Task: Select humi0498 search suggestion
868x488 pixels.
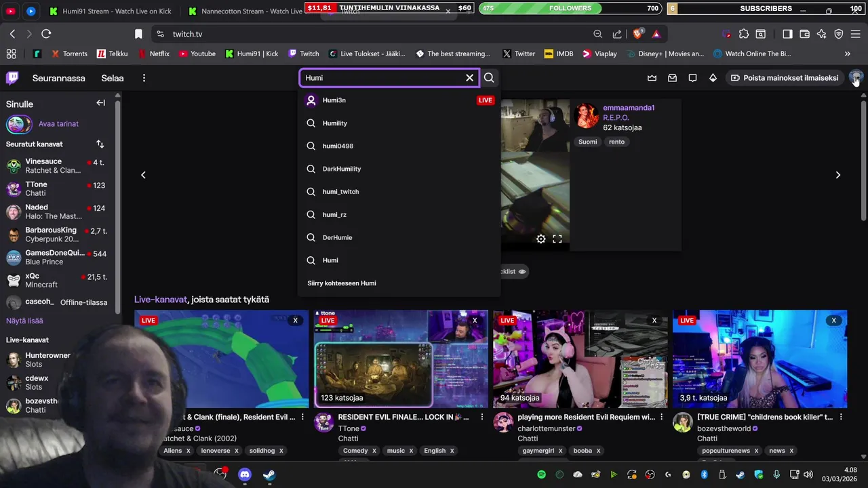Action: click(x=399, y=146)
